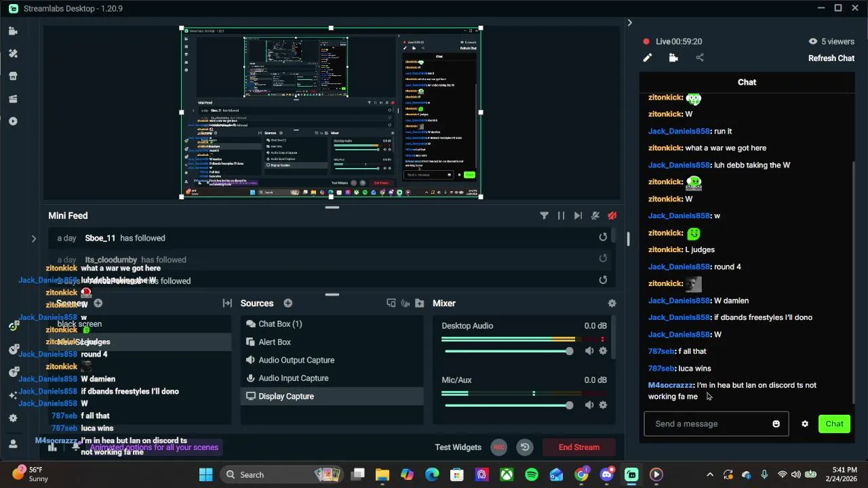The image size is (868, 488).
Task: Add a new source with plus icon
Action: (288, 304)
